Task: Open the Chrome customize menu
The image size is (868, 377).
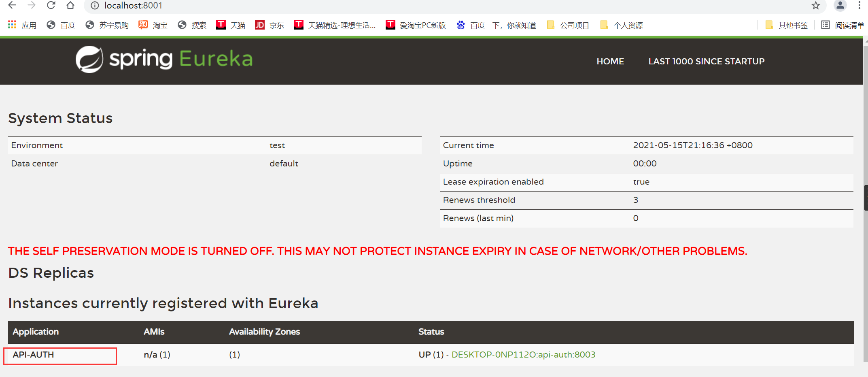Action: tap(860, 6)
